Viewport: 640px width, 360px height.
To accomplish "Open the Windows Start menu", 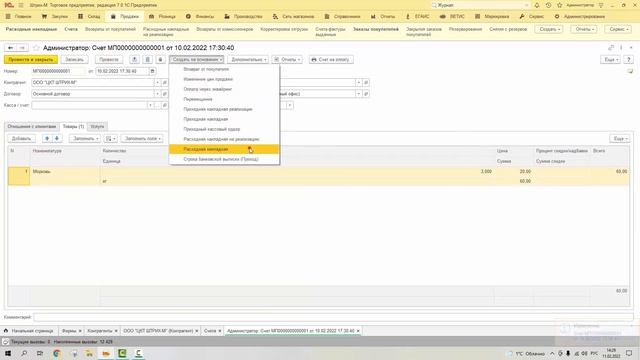I will point(8,353).
